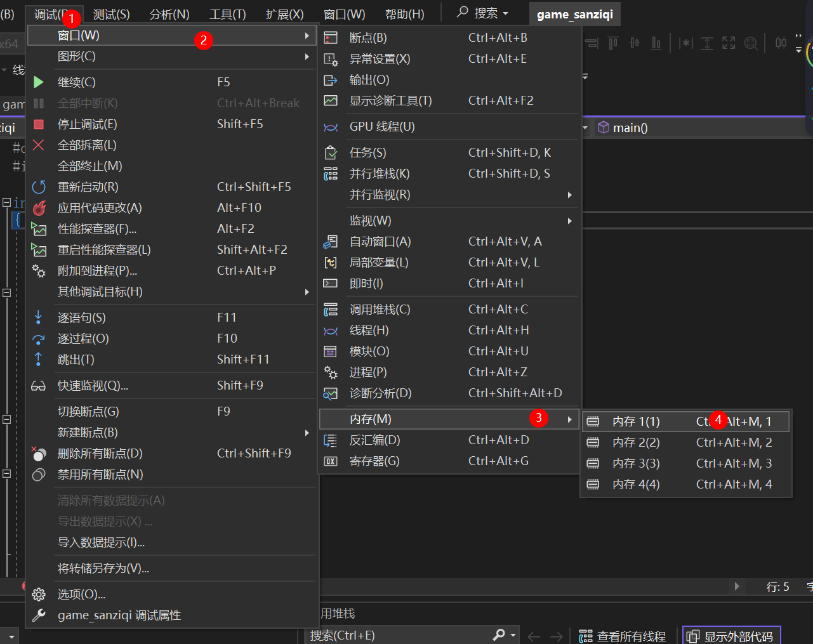This screenshot has width=813, height=644.
Task: Select 内存 2(2) menu entry
Action: tap(687, 443)
